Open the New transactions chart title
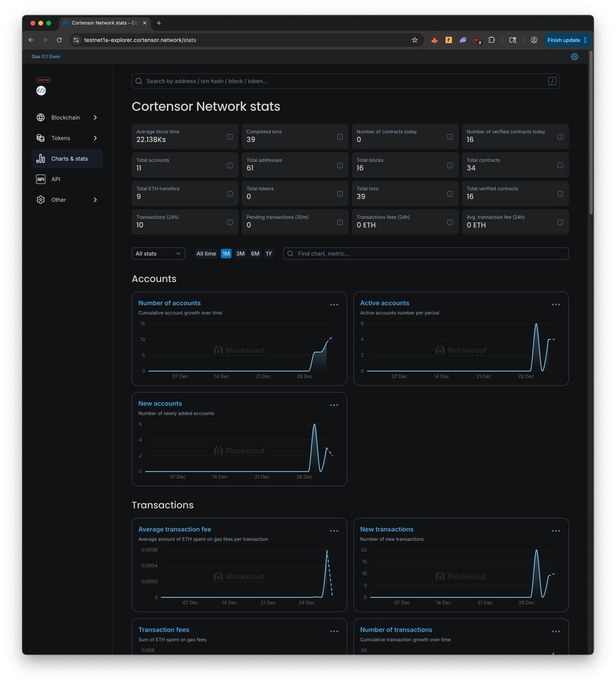The width and height of the screenshot is (616, 684). [387, 530]
